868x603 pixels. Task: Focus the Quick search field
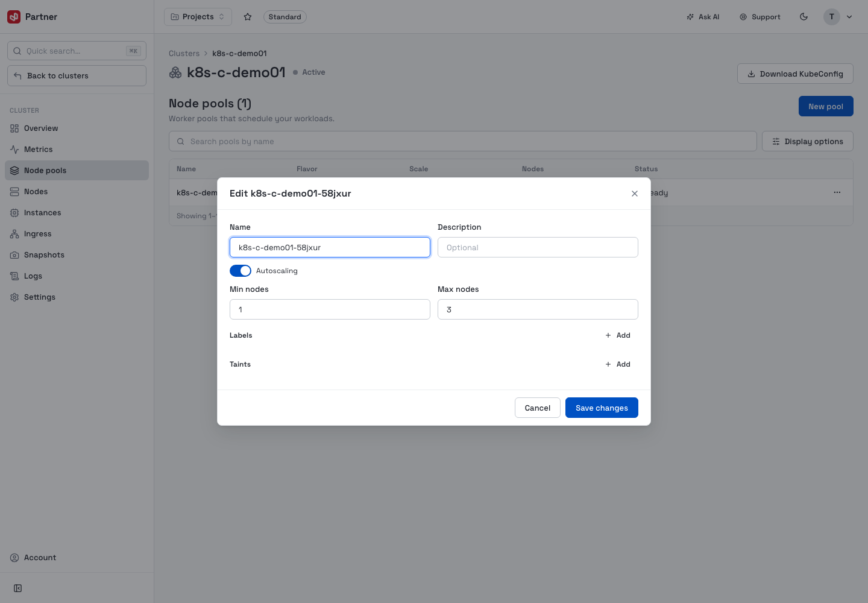77,51
